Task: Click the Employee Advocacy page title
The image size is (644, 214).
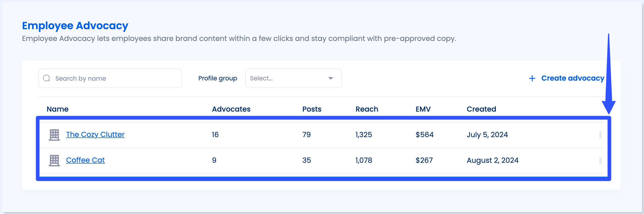Action: [x=75, y=25]
